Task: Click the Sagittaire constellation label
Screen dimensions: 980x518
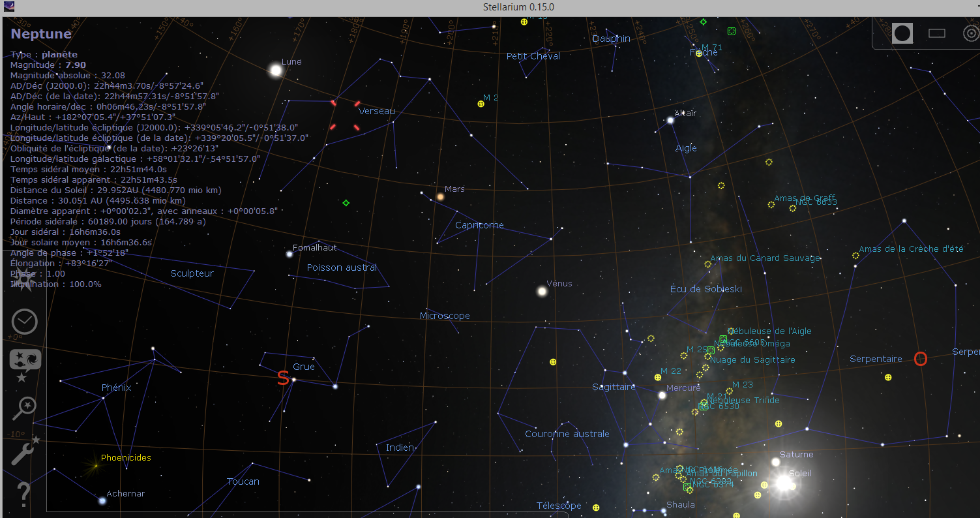Action: tap(614, 387)
